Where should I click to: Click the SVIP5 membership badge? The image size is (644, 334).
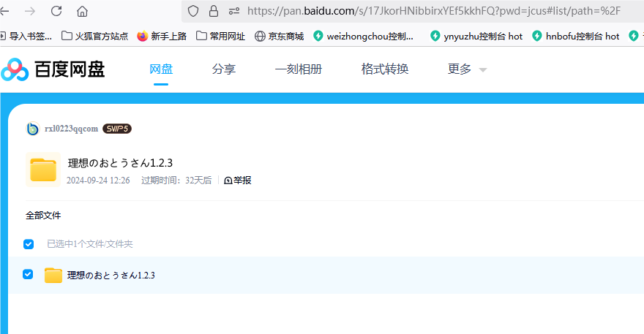(x=116, y=129)
